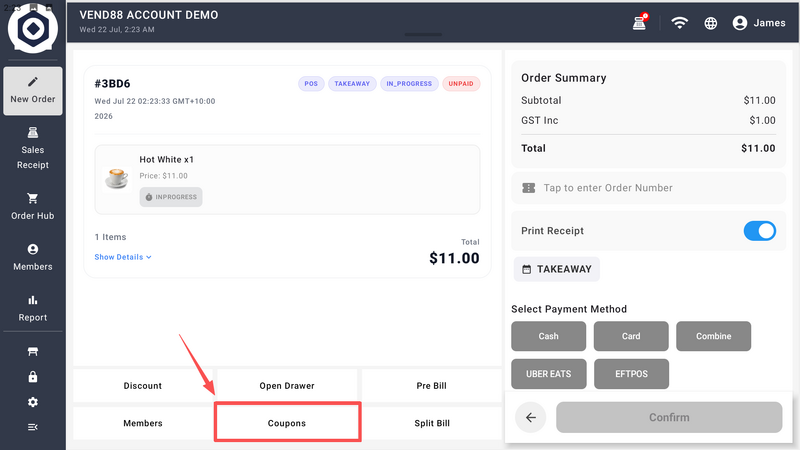This screenshot has height=450, width=800.
Task: Click the IN_PROGRESS order tag
Action: (x=409, y=84)
